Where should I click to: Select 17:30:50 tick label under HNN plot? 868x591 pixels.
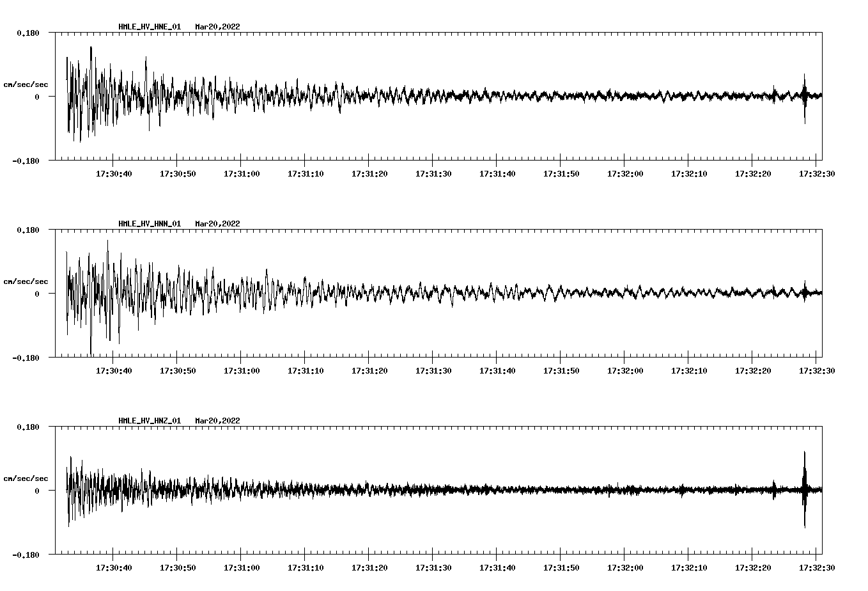(178, 370)
